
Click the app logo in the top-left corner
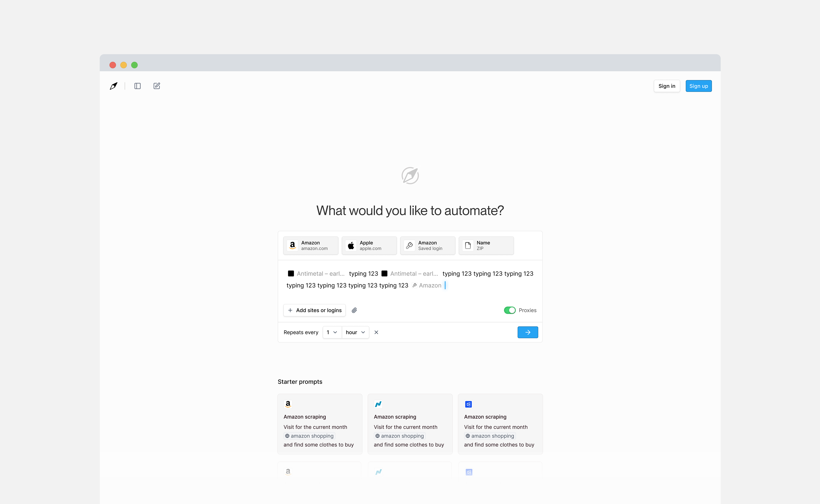113,86
